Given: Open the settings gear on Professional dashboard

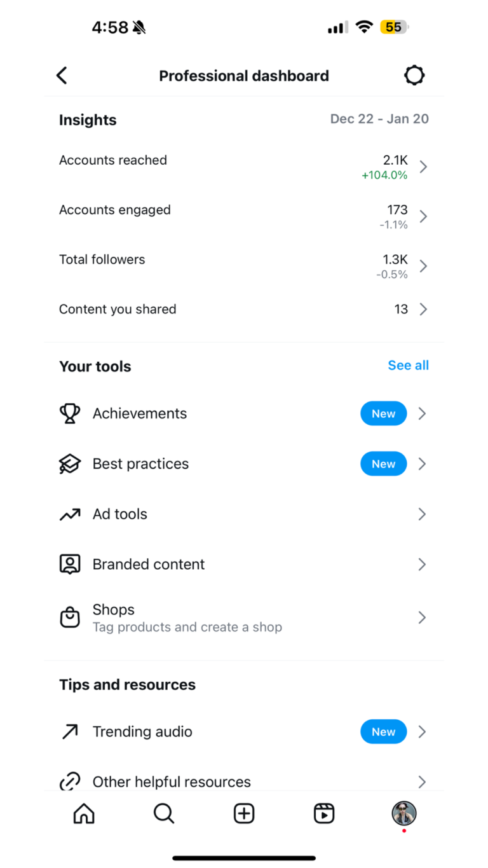Looking at the screenshot, I should click(x=414, y=75).
